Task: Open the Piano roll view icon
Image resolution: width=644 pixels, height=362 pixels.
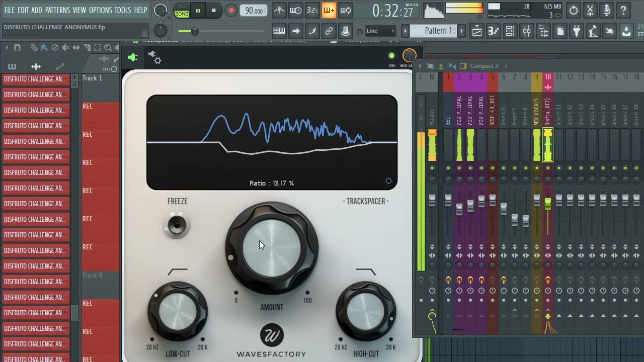Action: click(493, 31)
